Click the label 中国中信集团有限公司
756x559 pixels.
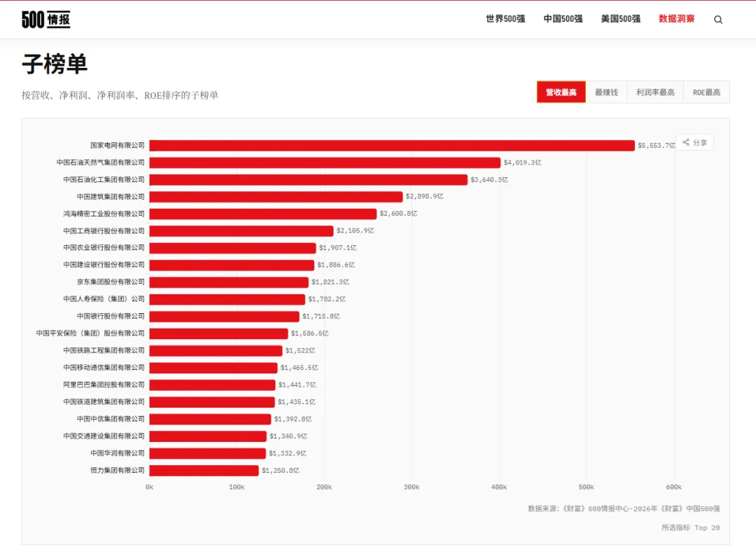click(111, 419)
